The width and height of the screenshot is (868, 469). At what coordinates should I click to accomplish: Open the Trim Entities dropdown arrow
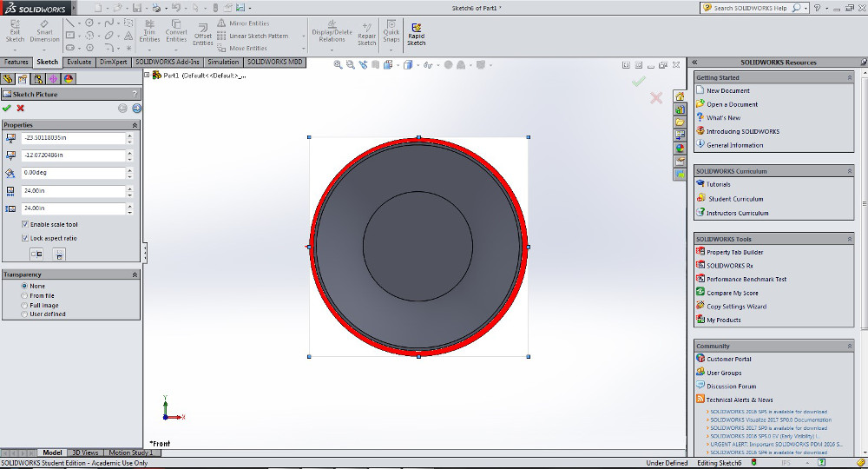(x=149, y=50)
